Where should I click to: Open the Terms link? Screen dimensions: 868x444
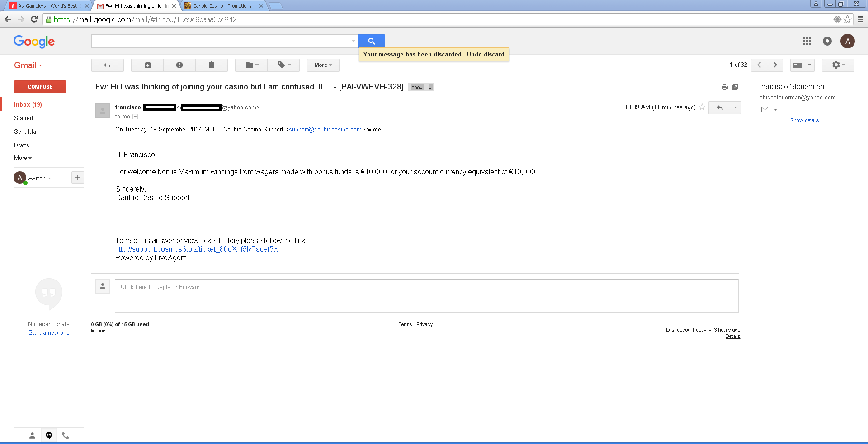point(405,325)
